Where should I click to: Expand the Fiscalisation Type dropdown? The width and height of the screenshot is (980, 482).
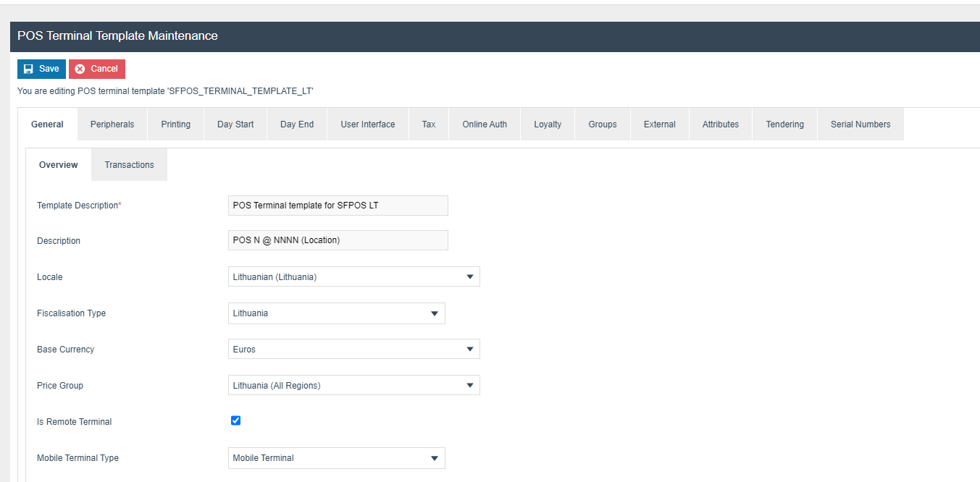pos(336,313)
